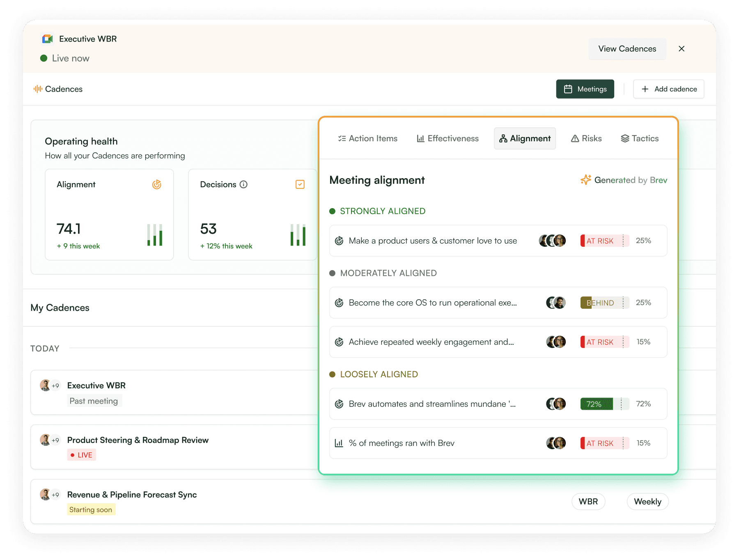The width and height of the screenshot is (739, 560).
Task: Click avatars on Brev automates row
Action: [556, 404]
